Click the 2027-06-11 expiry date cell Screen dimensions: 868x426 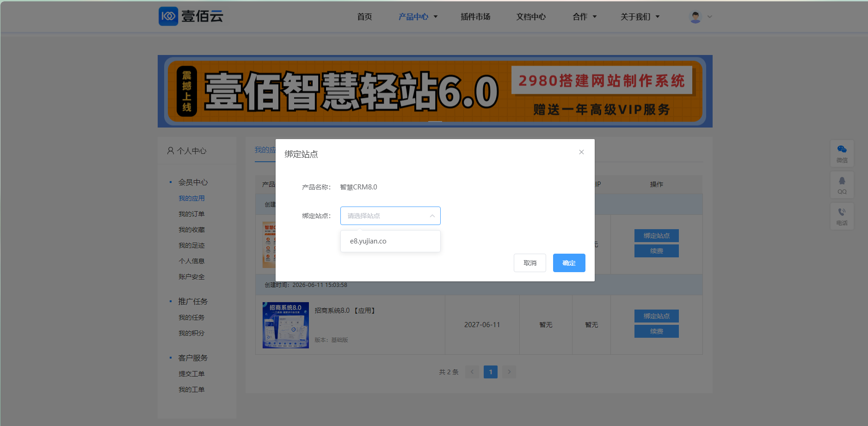tap(482, 325)
